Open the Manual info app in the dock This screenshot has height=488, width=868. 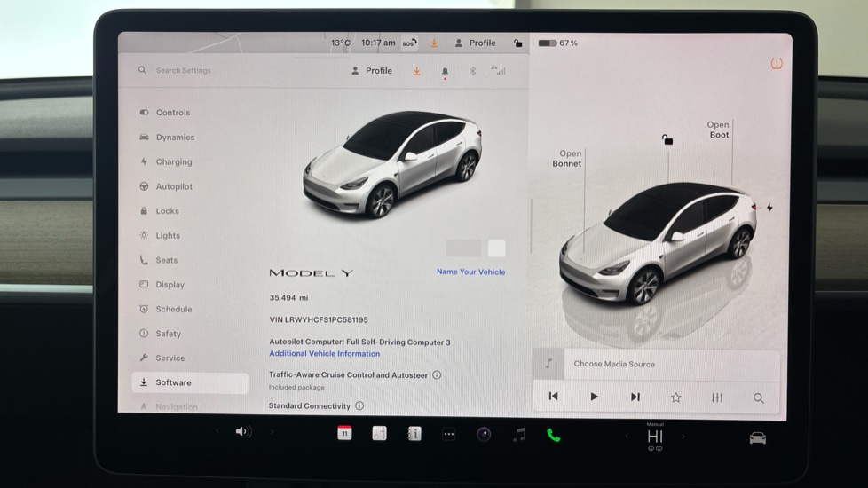[x=414, y=434]
